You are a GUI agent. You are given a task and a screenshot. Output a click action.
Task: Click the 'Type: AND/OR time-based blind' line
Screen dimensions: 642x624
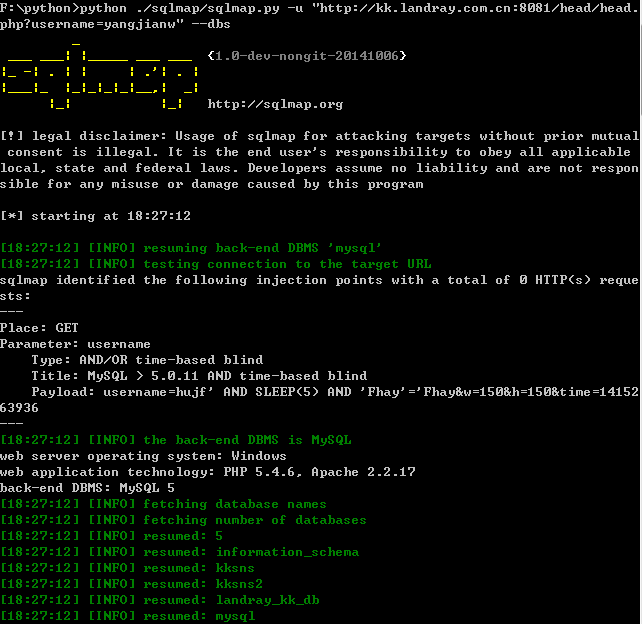[x=147, y=359]
